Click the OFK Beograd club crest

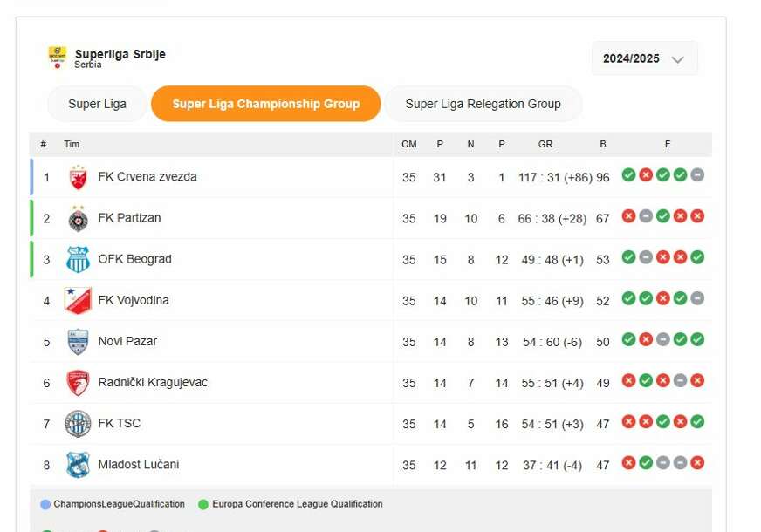tap(78, 259)
